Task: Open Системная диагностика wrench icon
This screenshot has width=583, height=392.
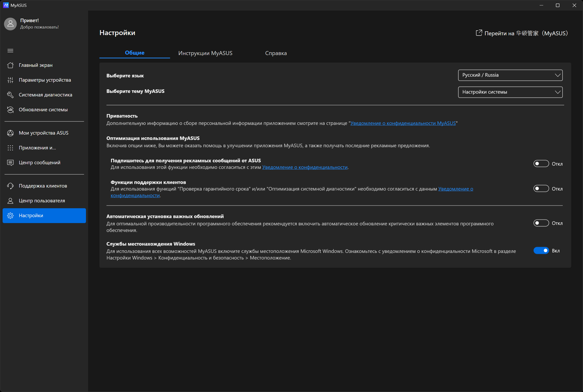Action: pyautogui.click(x=10, y=95)
